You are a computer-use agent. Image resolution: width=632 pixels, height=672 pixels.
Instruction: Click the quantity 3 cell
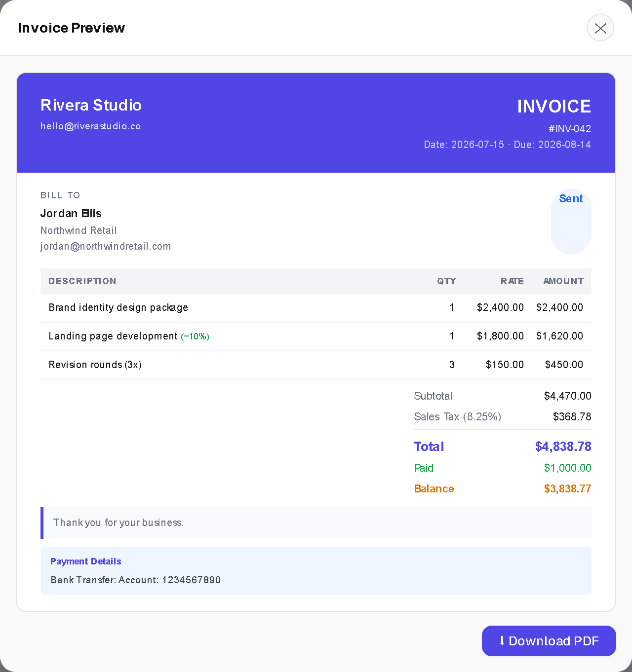pyautogui.click(x=452, y=365)
